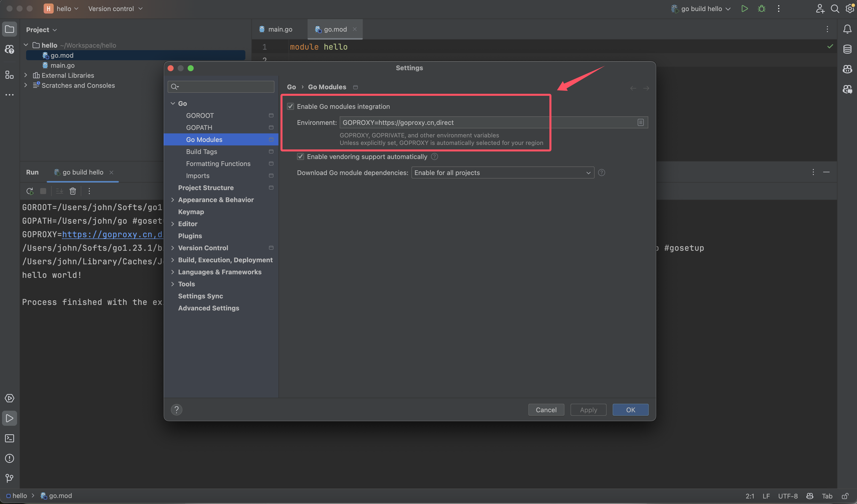Image resolution: width=857 pixels, height=504 pixels.
Task: Click the trash Clear All icon
Action: tap(73, 191)
